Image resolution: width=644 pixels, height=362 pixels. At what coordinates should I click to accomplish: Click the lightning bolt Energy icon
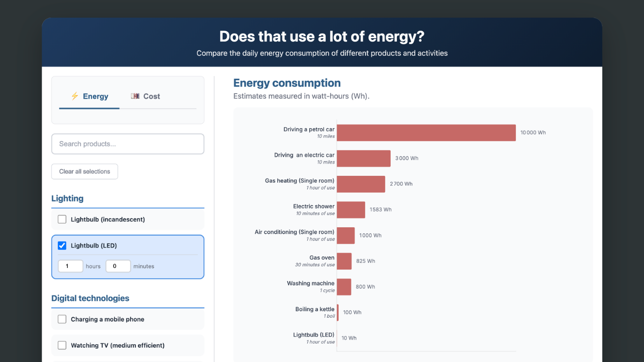(x=75, y=96)
